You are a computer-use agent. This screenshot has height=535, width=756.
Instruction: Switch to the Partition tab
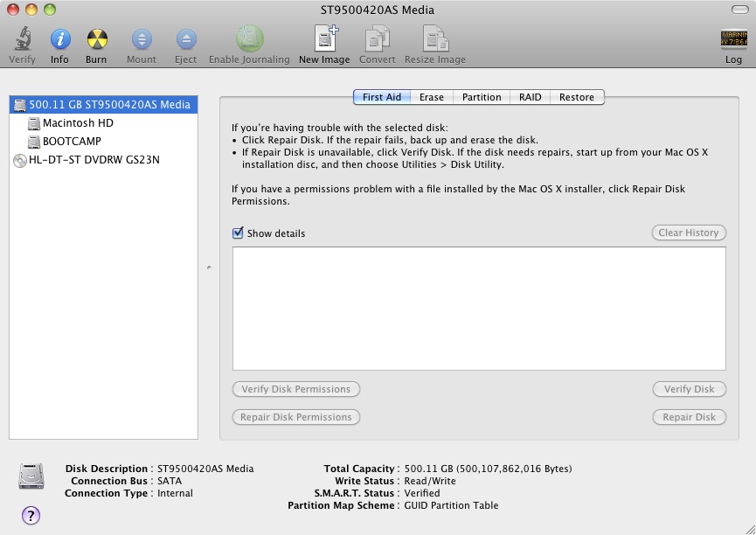coord(482,97)
